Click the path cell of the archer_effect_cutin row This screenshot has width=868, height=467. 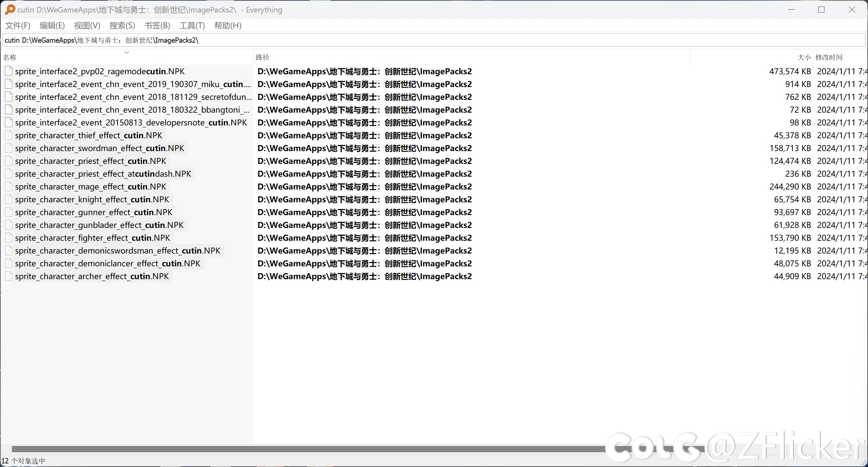[365, 276]
